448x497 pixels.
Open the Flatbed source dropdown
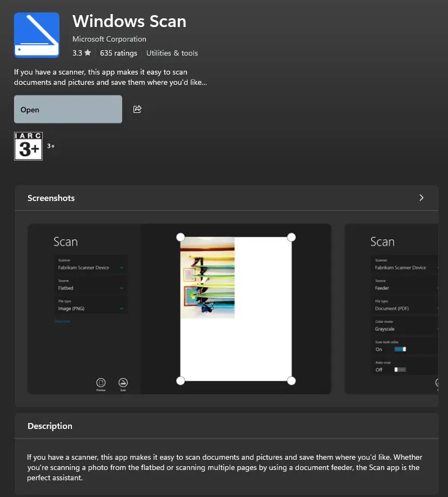click(91, 288)
